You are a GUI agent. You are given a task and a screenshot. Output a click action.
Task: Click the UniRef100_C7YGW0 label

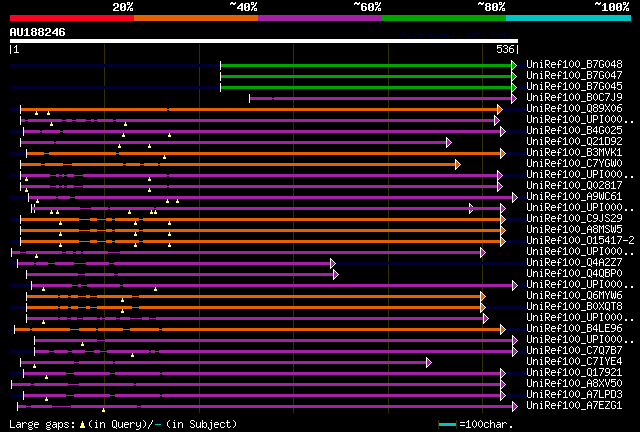(x=574, y=164)
